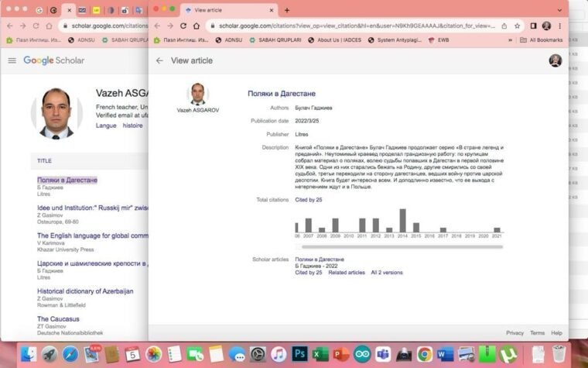
Task: Go back using the View article arrow
Action: [x=159, y=60]
